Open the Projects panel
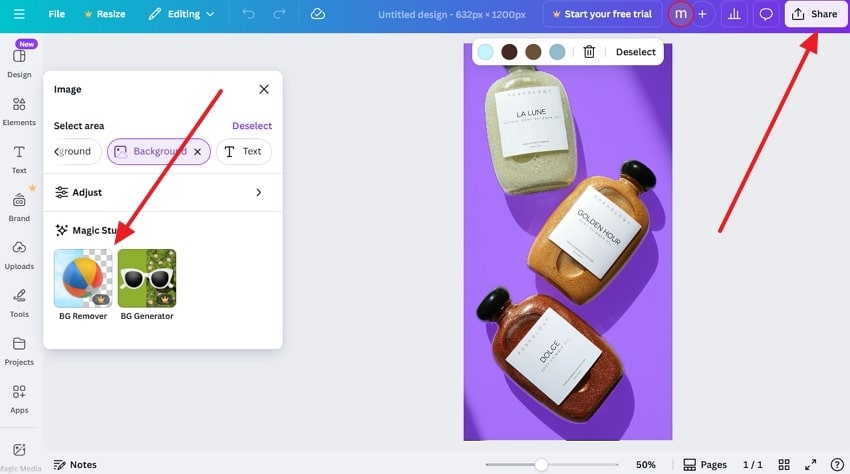Image resolution: width=850 pixels, height=474 pixels. (19, 351)
